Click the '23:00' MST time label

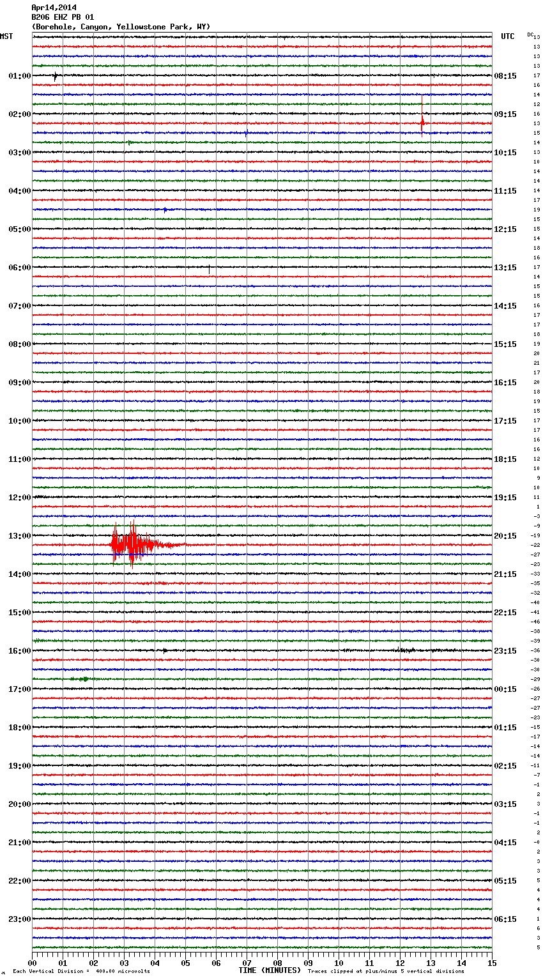(20, 919)
